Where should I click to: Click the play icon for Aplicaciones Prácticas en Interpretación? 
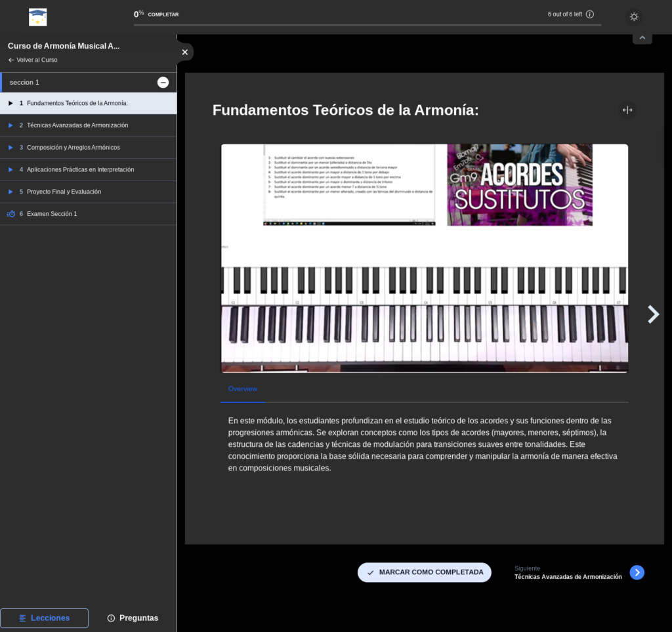[10, 170]
